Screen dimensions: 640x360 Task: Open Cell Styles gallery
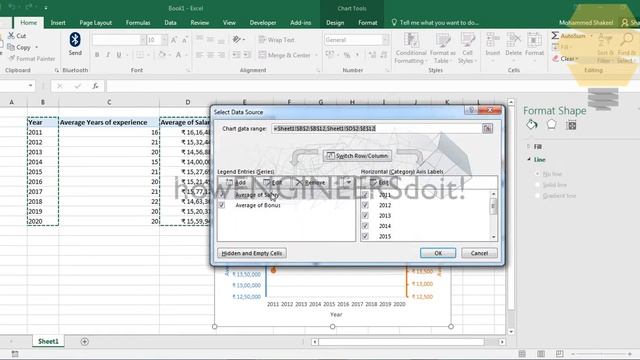pyautogui.click(x=467, y=48)
